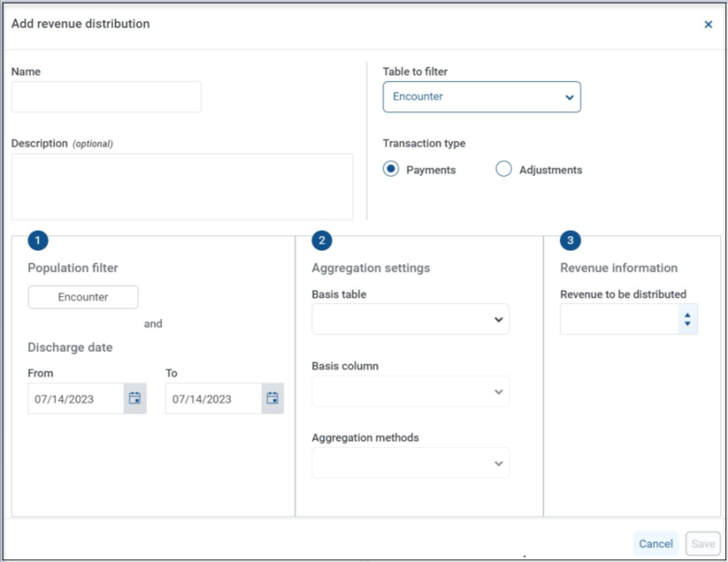Close the Add revenue distribution dialog

coord(708,24)
